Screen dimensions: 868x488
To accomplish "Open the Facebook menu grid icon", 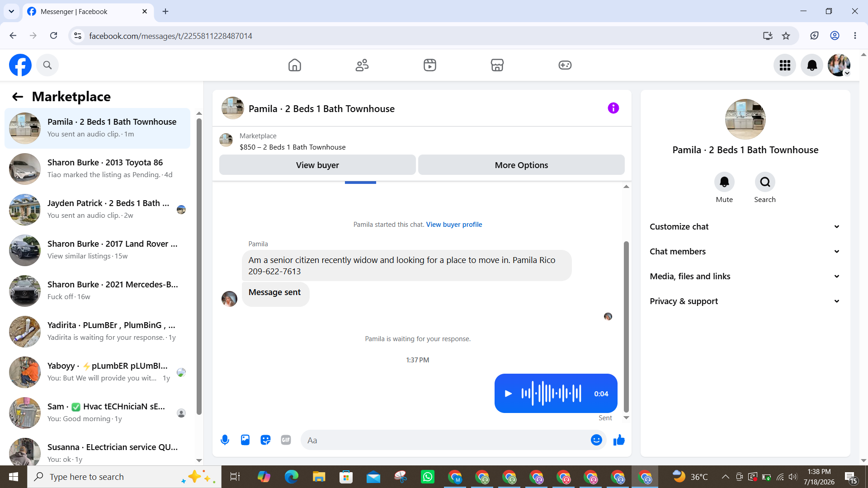I will [x=785, y=66].
